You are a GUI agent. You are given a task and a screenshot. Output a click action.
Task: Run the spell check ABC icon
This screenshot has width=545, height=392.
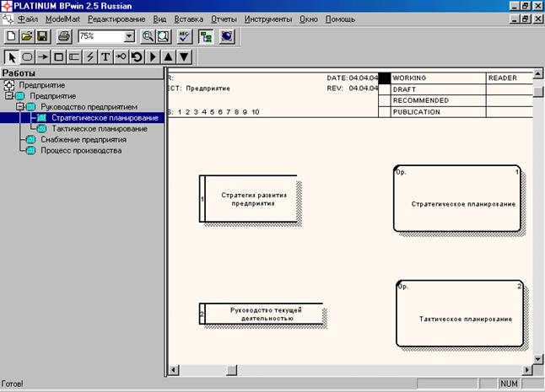pos(185,36)
